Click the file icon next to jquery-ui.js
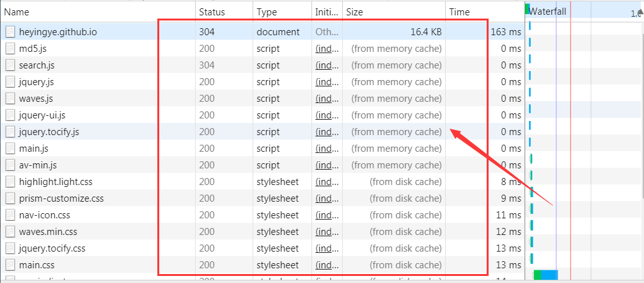Screen dimensions: 644x283 click(x=10, y=115)
